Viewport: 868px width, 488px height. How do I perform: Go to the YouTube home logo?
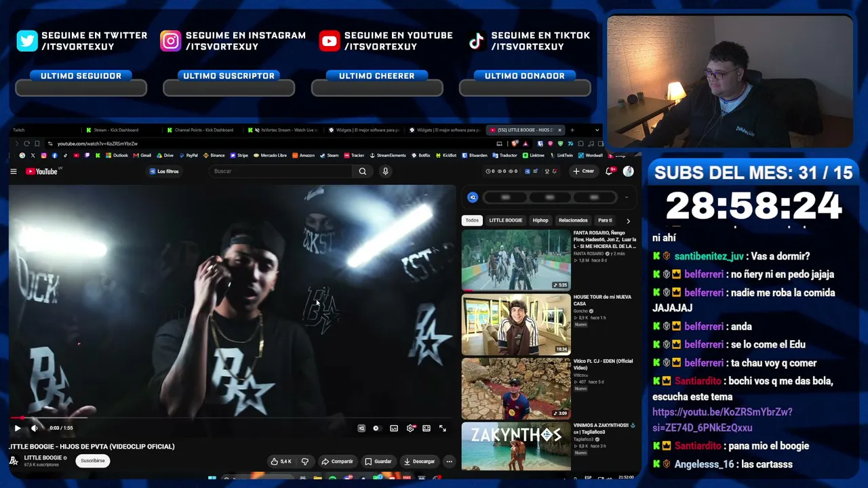[42, 171]
